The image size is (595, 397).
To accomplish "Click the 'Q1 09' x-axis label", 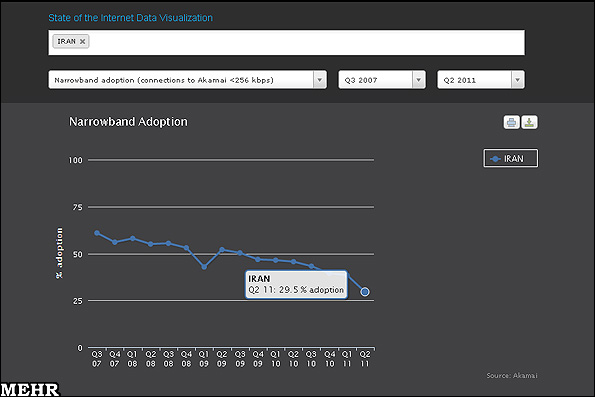I will 204,359.
